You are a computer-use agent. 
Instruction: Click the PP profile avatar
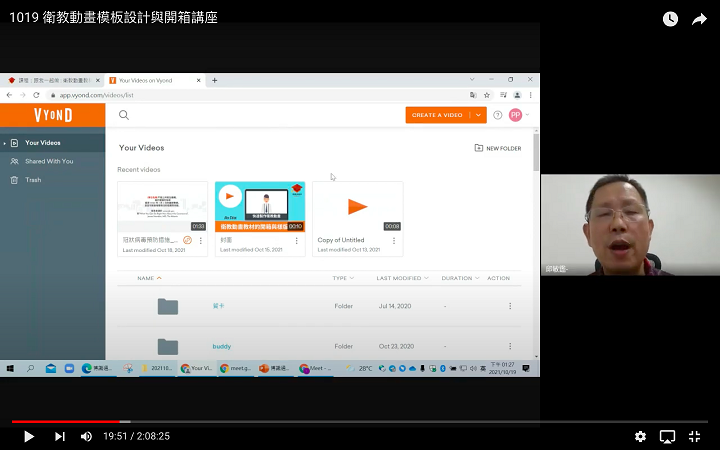(515, 115)
